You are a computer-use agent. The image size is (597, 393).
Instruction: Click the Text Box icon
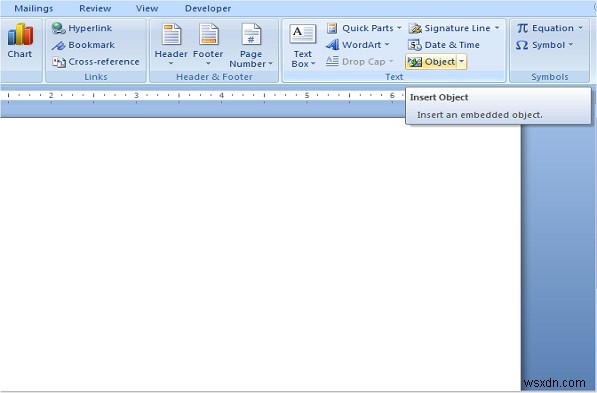click(x=303, y=34)
